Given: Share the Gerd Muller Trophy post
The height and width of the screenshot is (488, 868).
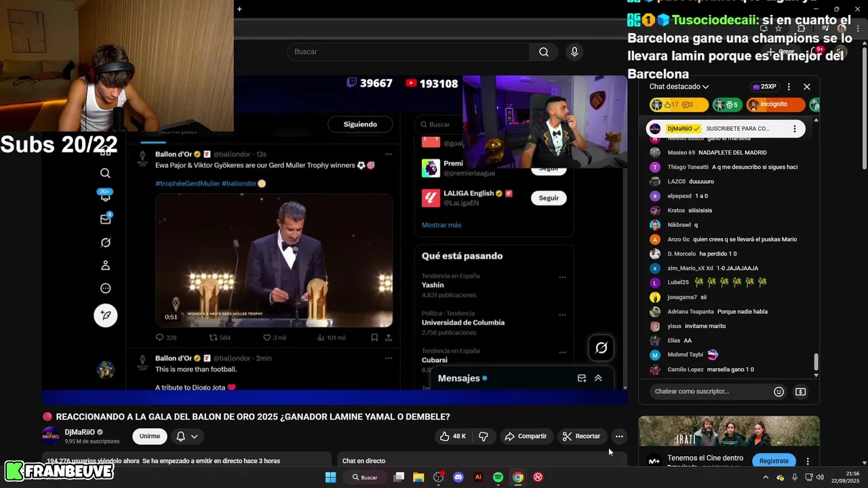Looking at the screenshot, I should (x=389, y=338).
